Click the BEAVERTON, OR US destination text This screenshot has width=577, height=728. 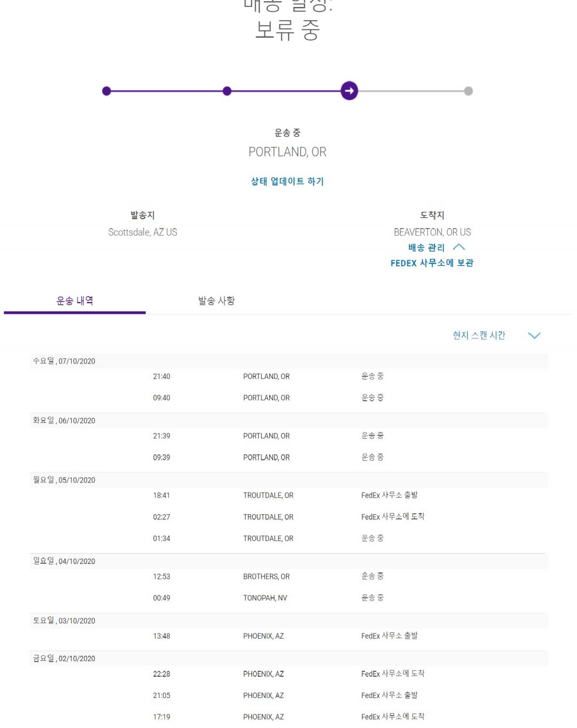(432, 232)
